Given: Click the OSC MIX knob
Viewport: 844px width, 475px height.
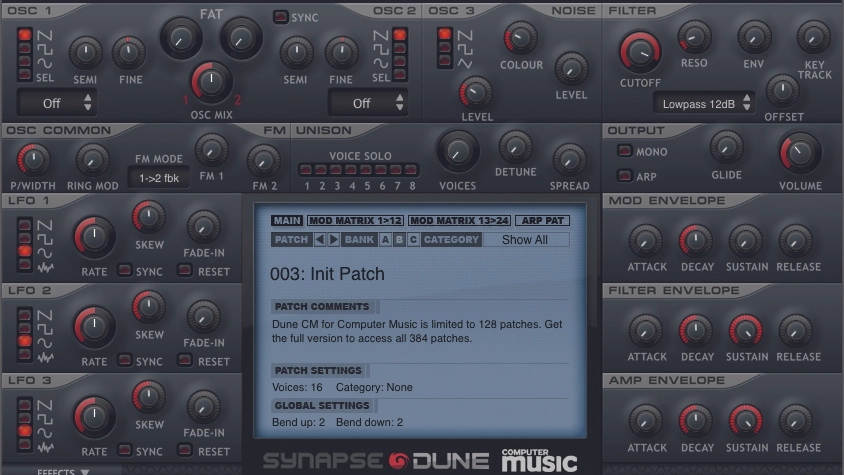Looking at the screenshot, I should [x=211, y=82].
